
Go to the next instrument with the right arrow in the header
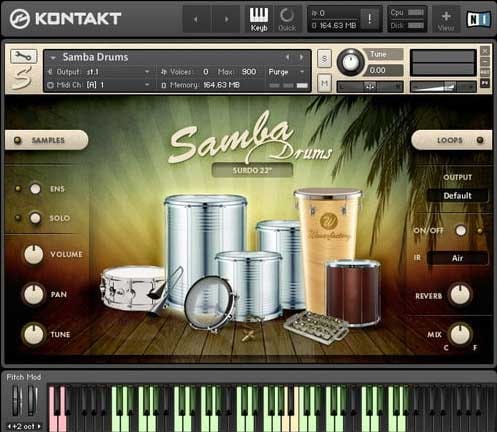tap(226, 19)
